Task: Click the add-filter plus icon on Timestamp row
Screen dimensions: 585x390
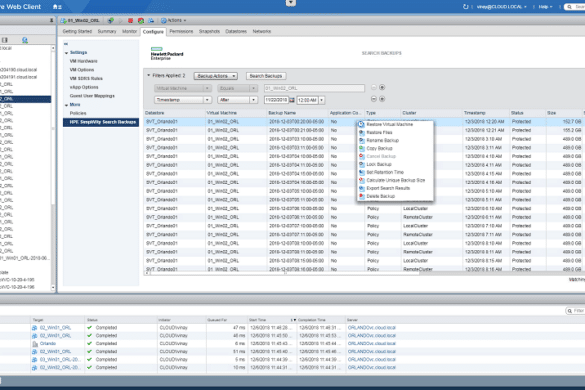Action: [x=382, y=99]
